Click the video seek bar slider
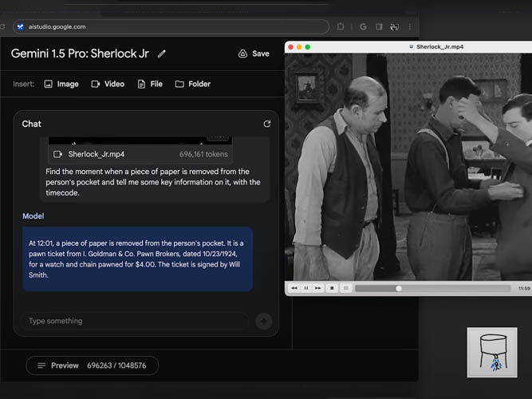The width and height of the screenshot is (532, 399). coord(399,288)
